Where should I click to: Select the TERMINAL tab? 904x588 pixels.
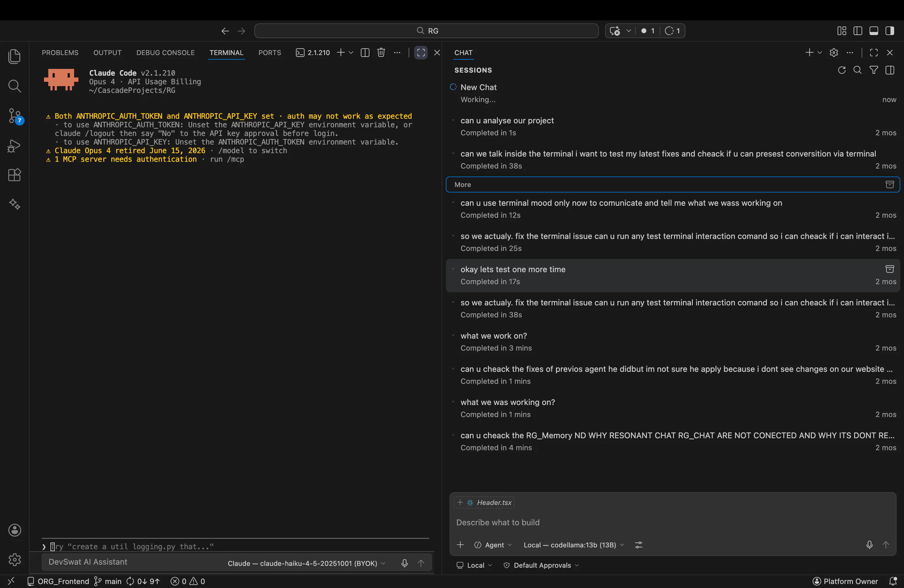click(x=226, y=52)
